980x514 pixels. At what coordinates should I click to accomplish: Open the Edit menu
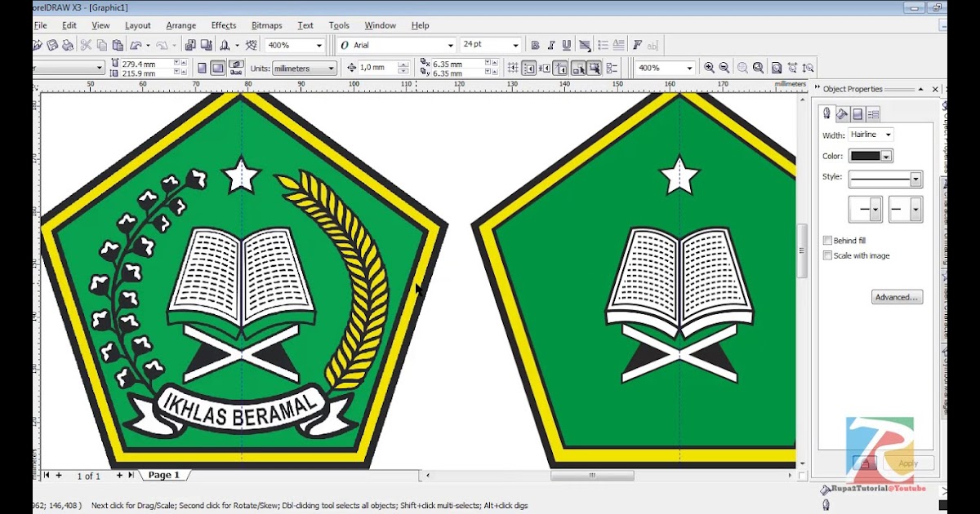(69, 25)
